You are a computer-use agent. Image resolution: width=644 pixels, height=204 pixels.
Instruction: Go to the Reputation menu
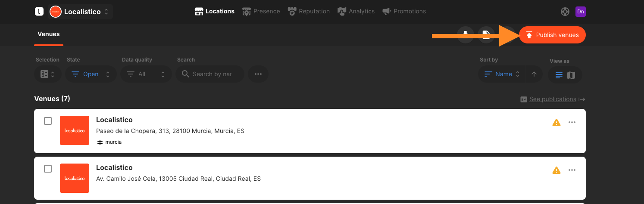(309, 11)
